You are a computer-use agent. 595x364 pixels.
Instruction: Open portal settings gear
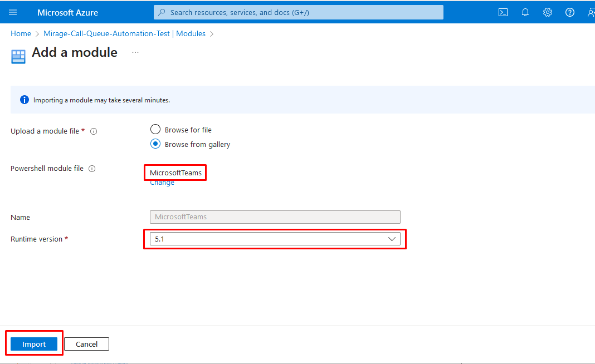(x=547, y=12)
